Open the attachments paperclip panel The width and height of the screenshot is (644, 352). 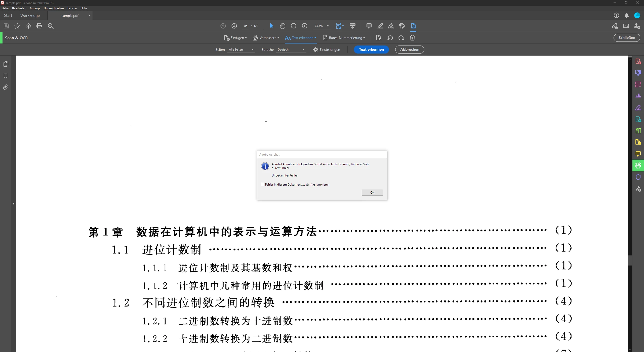point(6,87)
